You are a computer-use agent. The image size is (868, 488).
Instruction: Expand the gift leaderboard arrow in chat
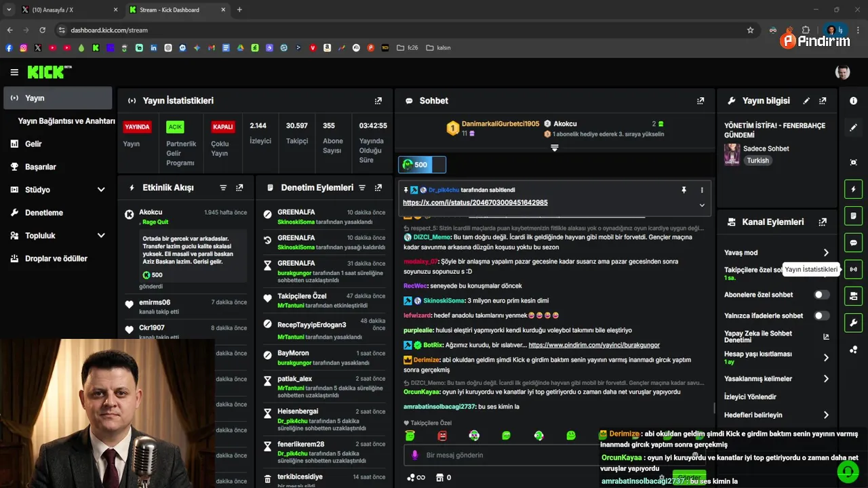[555, 147]
